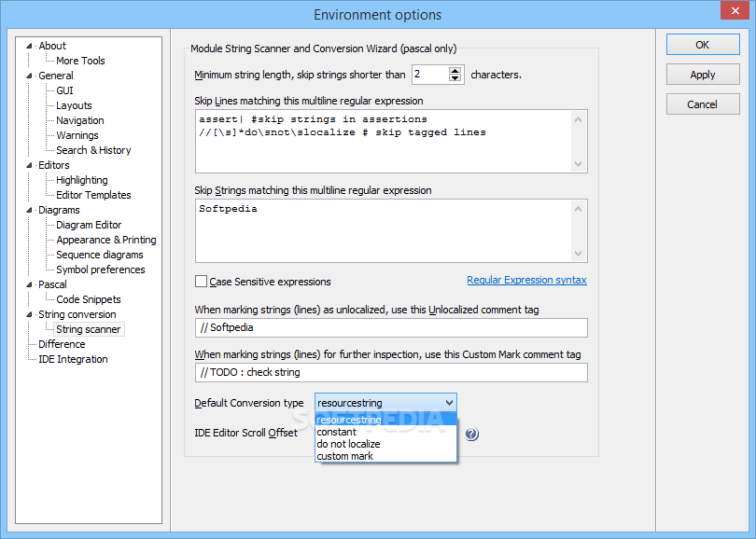Open Regular Expression syntax link
This screenshot has width=756, height=539.
coord(526,280)
